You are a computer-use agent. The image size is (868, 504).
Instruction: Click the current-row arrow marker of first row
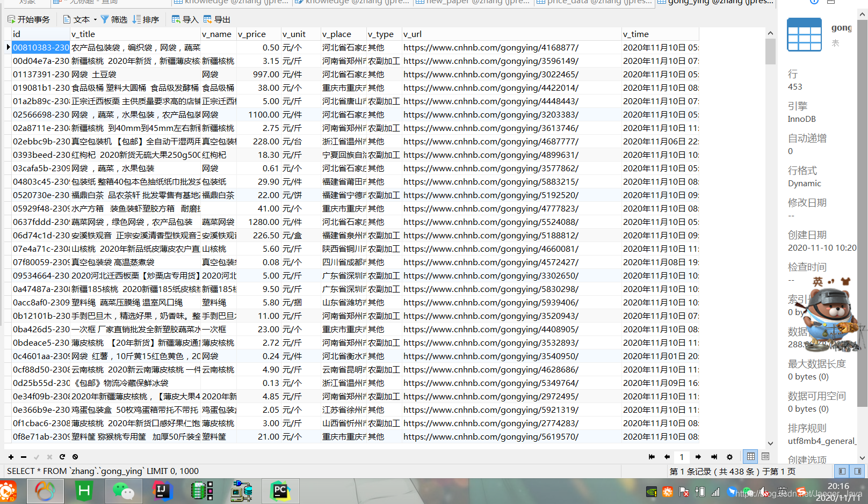[x=8, y=47]
